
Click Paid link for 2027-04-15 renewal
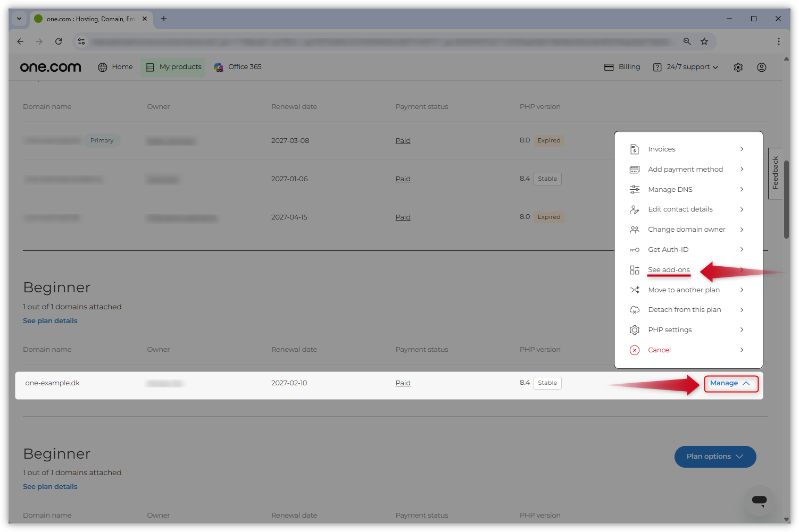pyautogui.click(x=403, y=217)
